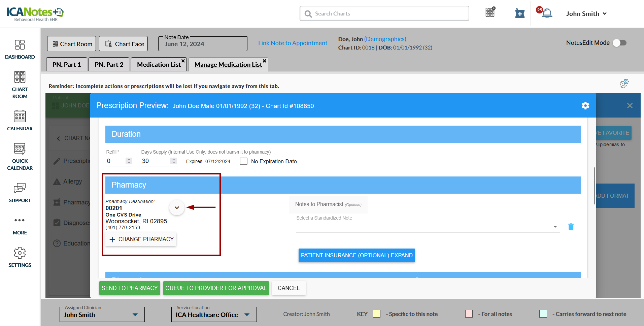Click the yellow Specific to this note swatch
The image size is (644, 326).
coord(376,314)
